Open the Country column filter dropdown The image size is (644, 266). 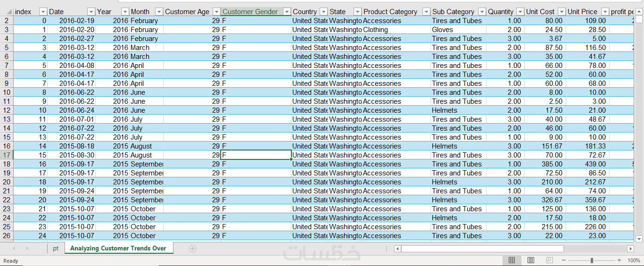pyautogui.click(x=323, y=12)
